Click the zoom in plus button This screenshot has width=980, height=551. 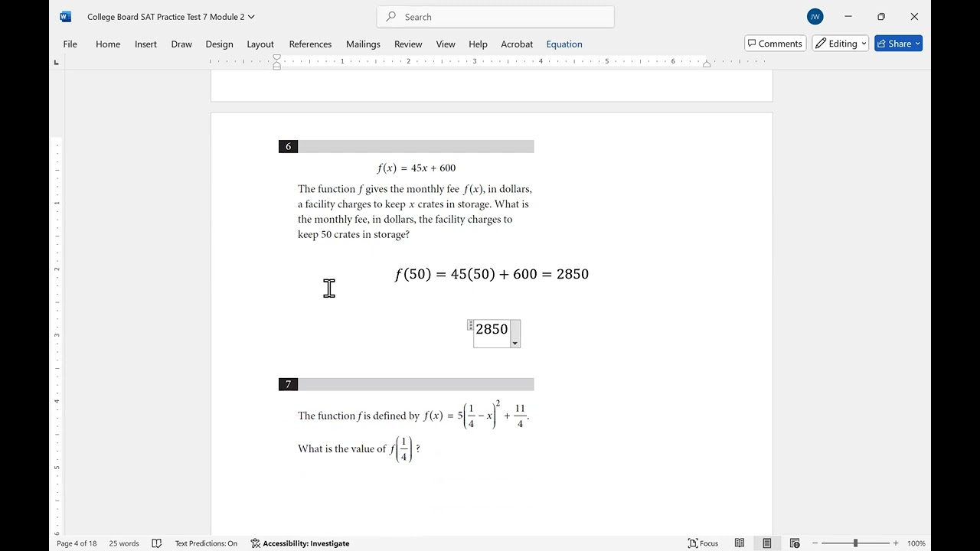pos(896,543)
